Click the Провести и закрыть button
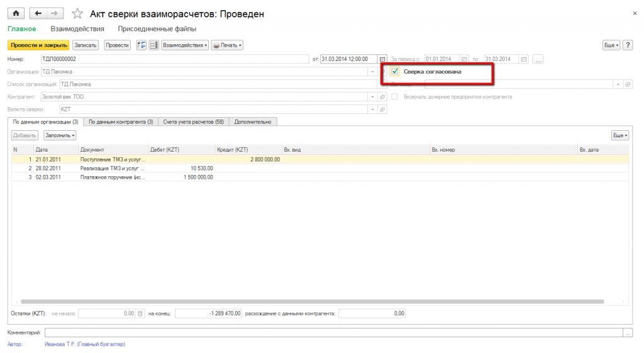 tap(38, 45)
